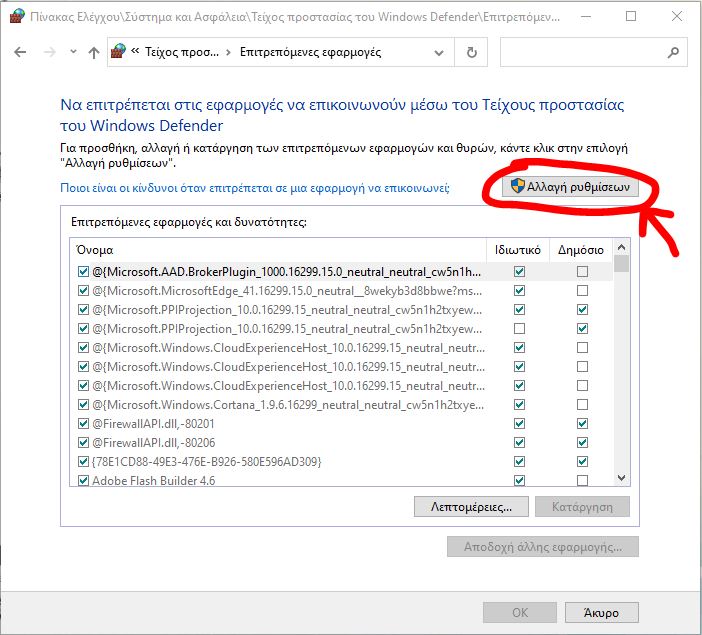Click the title bar firewall icon
The image size is (702, 635).
(x=17, y=17)
